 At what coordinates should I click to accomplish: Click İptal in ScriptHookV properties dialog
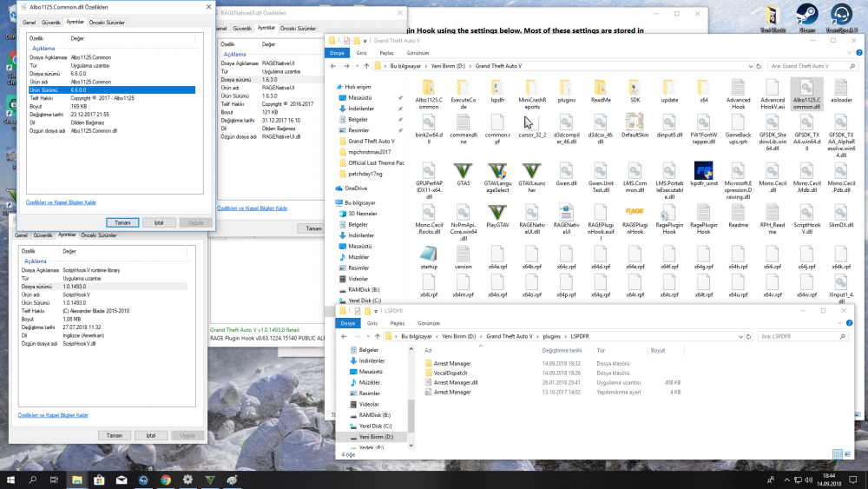click(151, 435)
